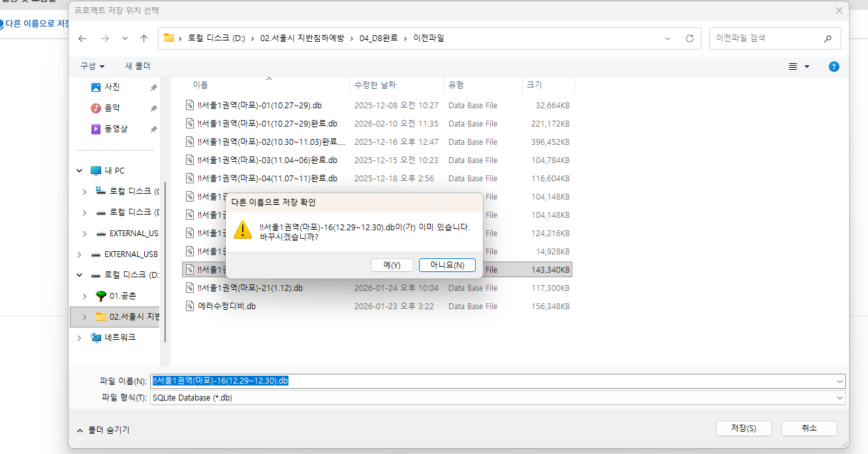Click the 취소 button
This screenshot has width=868, height=454.
(x=809, y=429)
